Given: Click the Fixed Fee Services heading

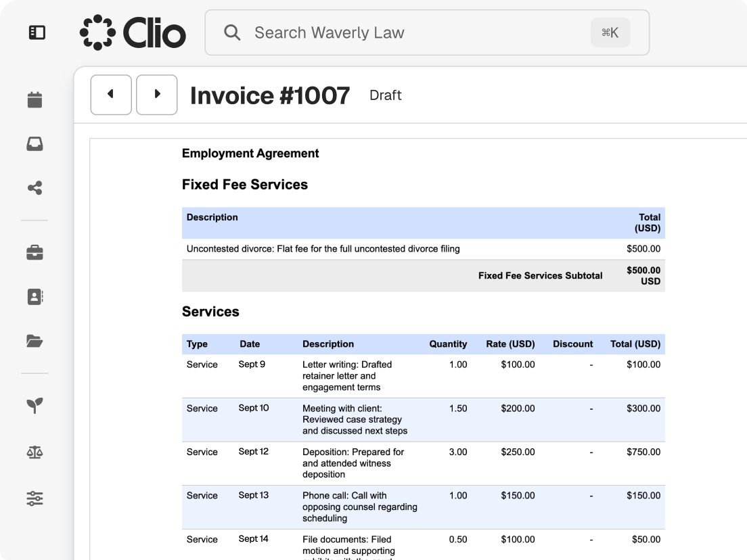Looking at the screenshot, I should tap(245, 184).
